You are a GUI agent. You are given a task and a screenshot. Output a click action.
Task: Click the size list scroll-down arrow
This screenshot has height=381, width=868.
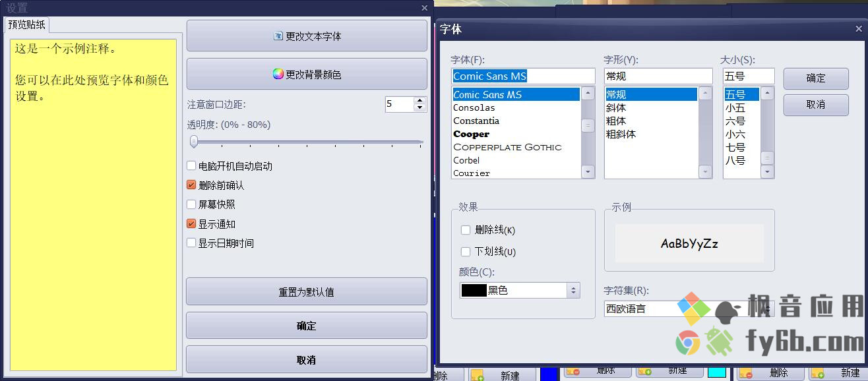[x=767, y=172]
